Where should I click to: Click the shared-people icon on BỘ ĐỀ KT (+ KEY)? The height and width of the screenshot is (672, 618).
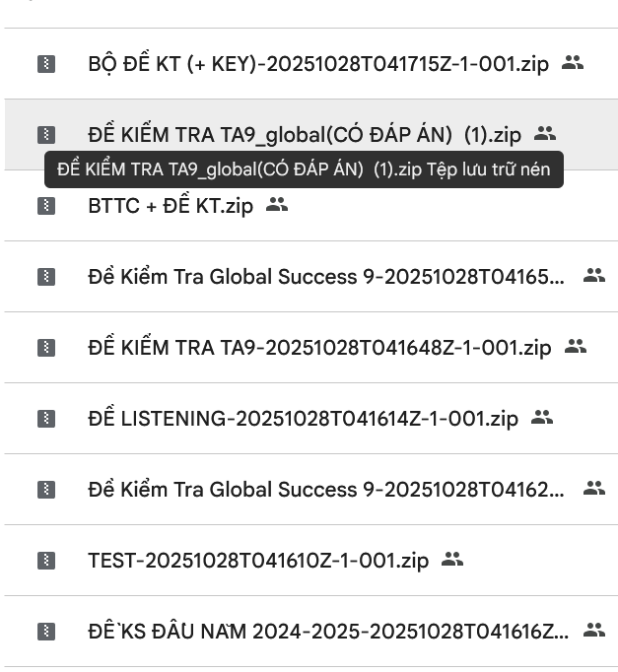[573, 63]
